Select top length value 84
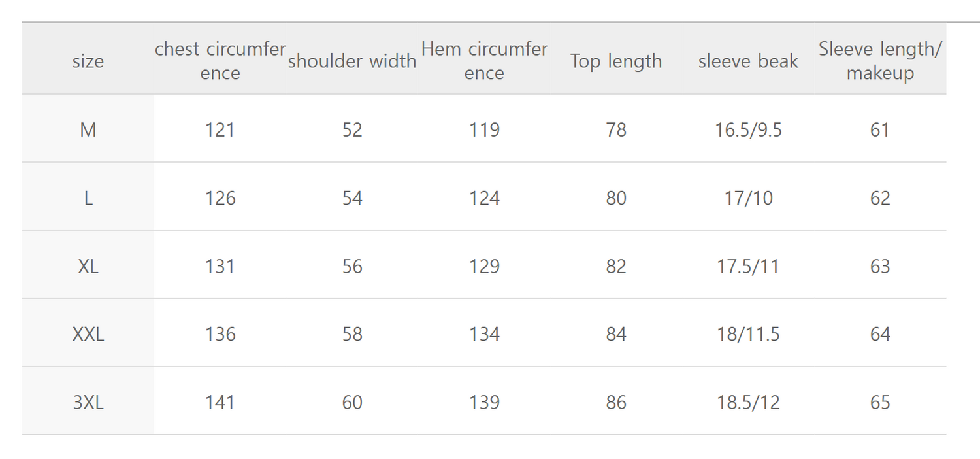Screen dimensions: 980x459 pos(616,334)
